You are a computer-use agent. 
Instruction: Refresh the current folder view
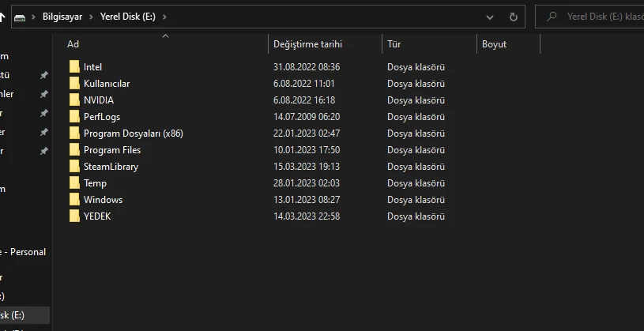click(514, 17)
